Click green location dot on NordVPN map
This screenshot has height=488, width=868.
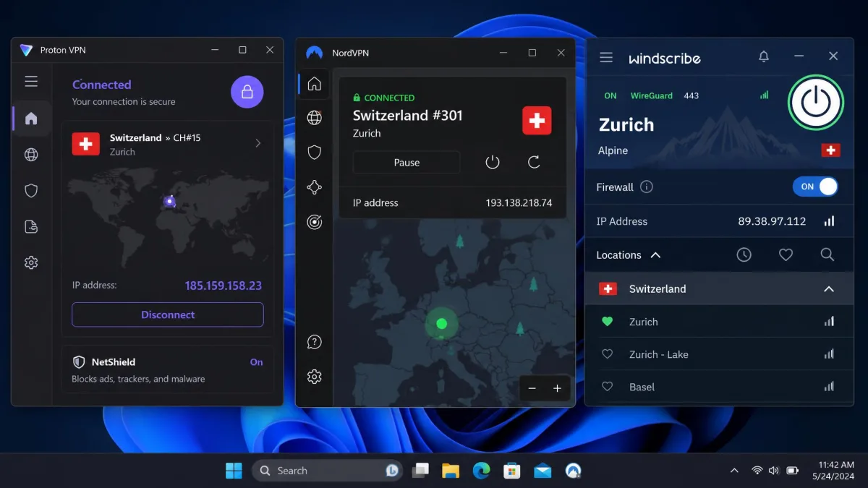pos(442,324)
